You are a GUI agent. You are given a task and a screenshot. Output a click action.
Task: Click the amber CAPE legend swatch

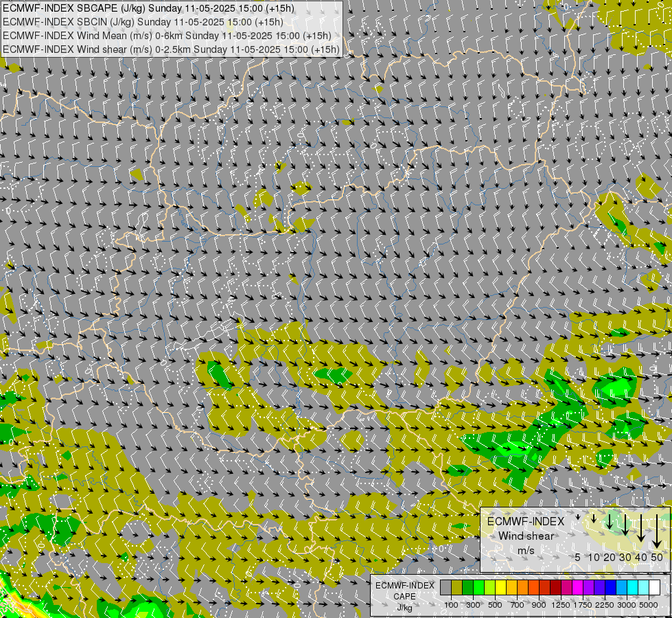point(511,588)
